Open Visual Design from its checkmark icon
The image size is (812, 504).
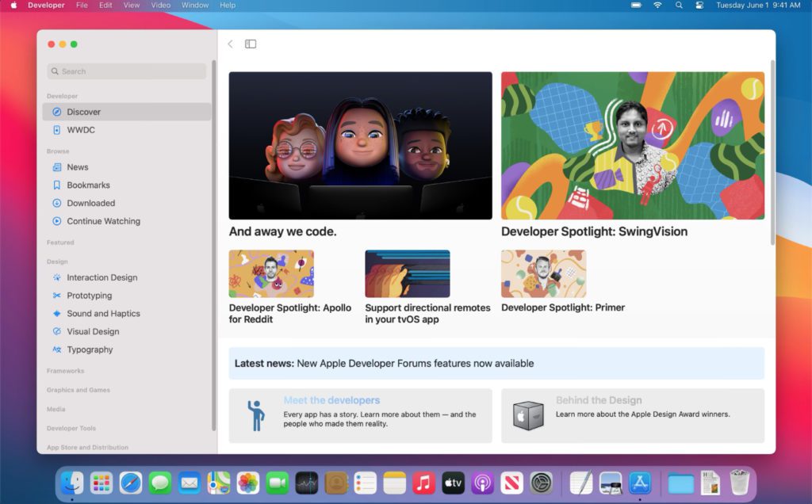click(57, 331)
